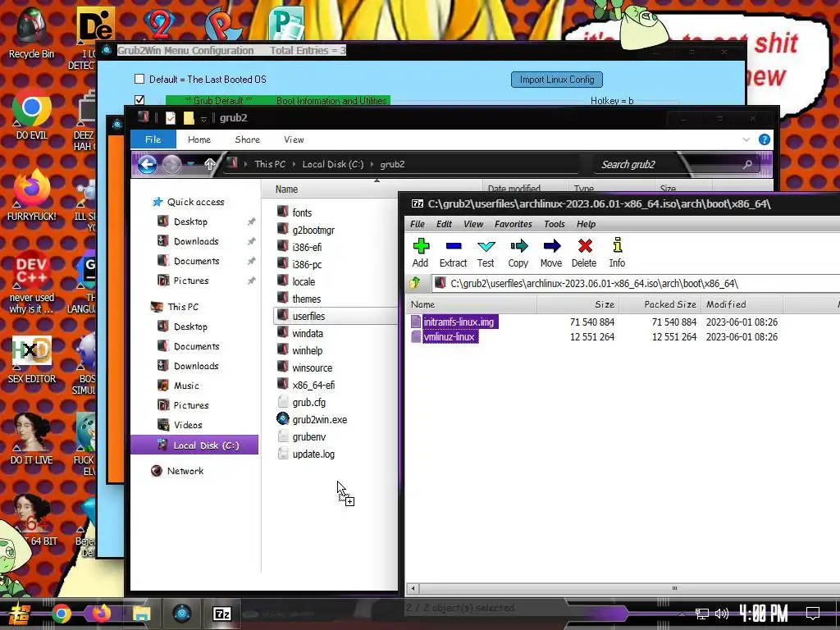The width and height of the screenshot is (840, 630).
Task: Sort 7-Zip list by Name column
Action: [472, 304]
